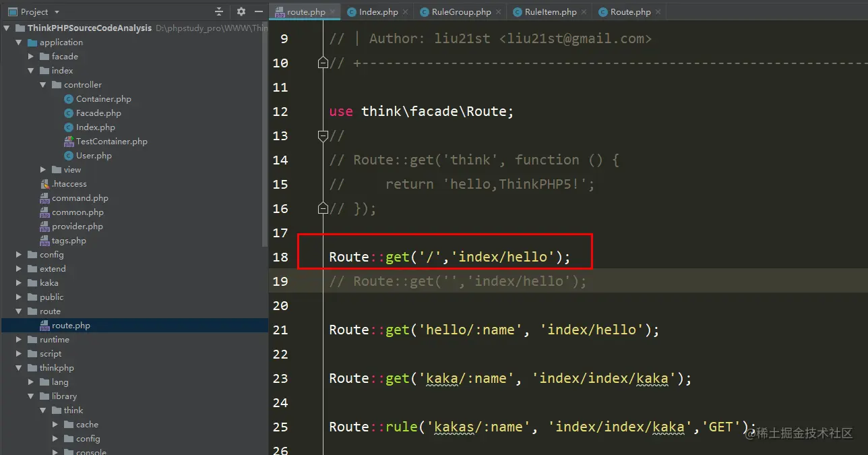Expand the lang folder arrow
Screen dimensions: 868x455
pos(31,382)
